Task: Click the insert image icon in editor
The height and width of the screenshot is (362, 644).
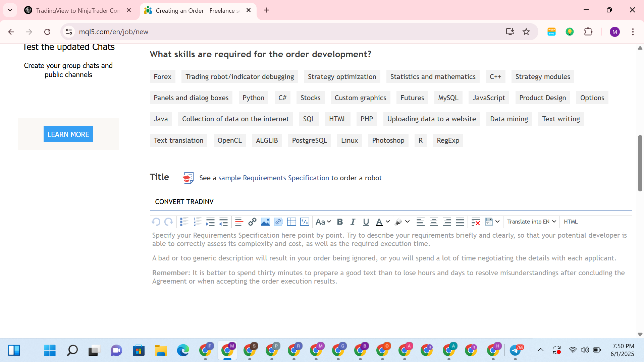Action: [x=265, y=222]
